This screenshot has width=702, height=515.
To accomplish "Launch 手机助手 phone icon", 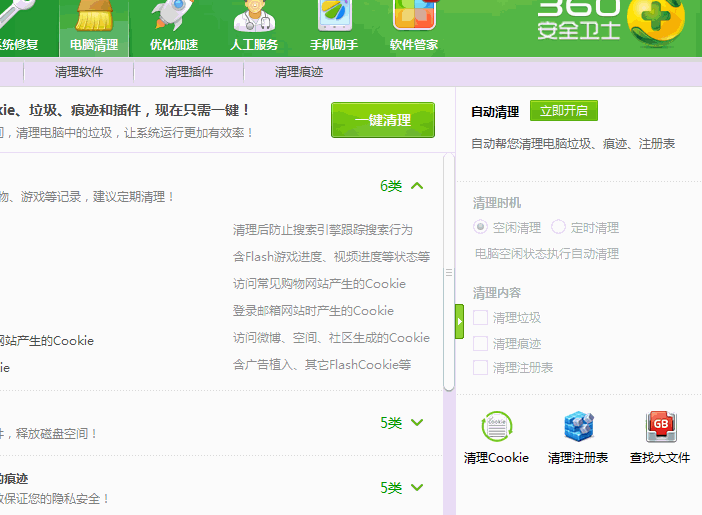I will point(334,17).
